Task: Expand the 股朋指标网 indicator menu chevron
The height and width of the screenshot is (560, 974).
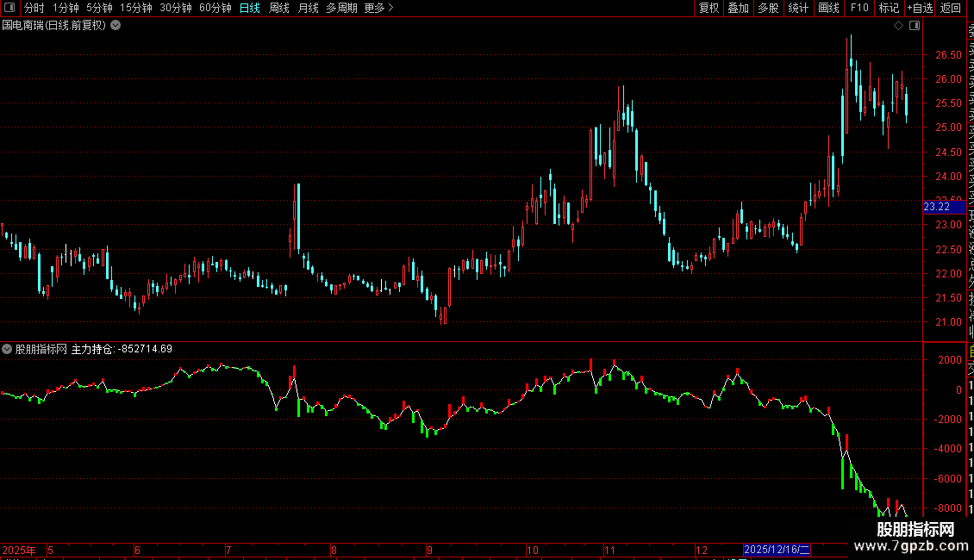Action: pos(7,349)
